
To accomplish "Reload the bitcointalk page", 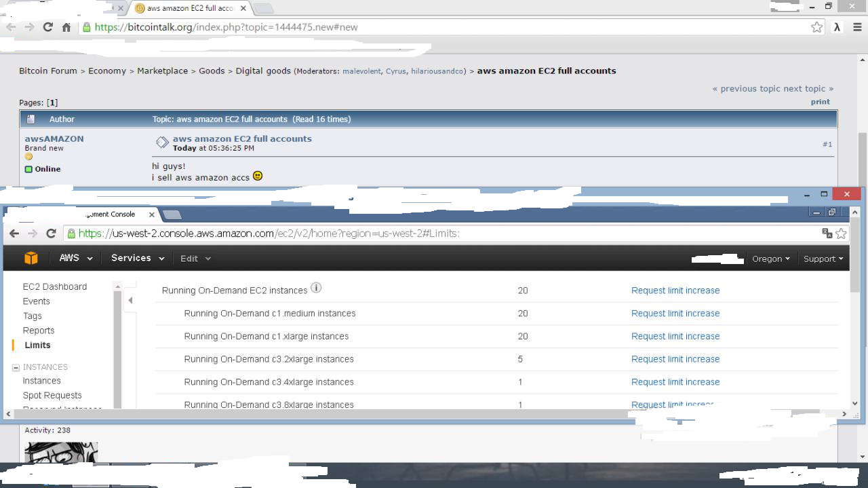I will (47, 27).
